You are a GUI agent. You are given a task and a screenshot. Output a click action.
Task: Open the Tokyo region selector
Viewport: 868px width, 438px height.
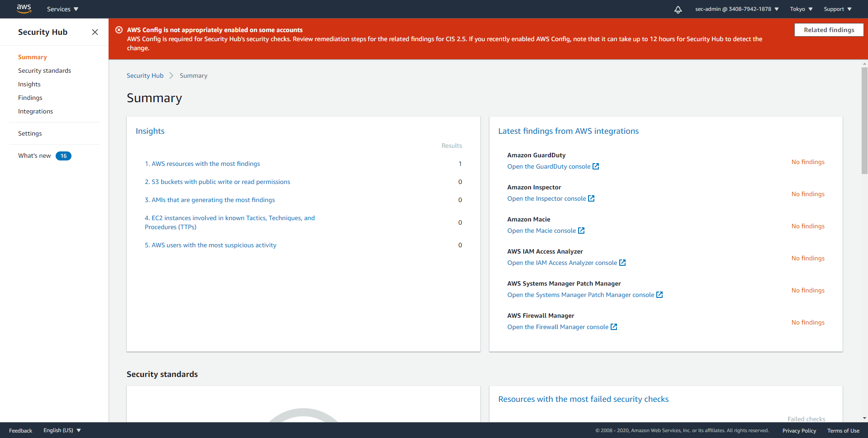pos(801,9)
